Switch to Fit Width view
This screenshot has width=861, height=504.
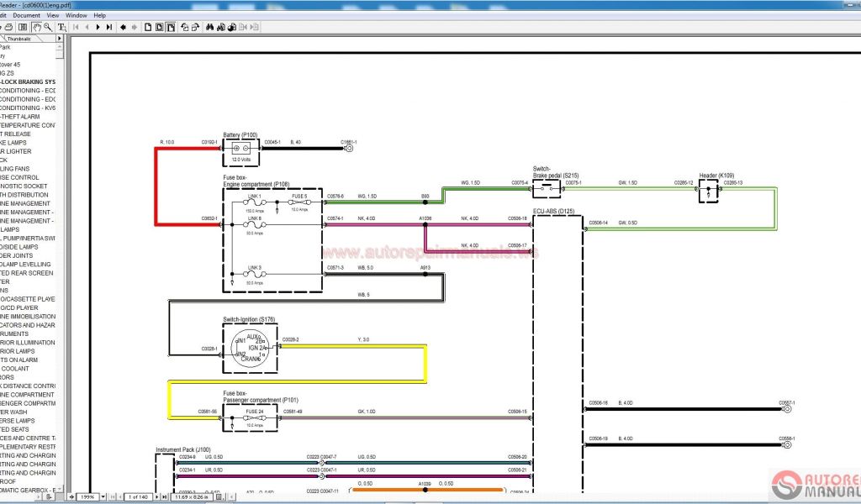171,27
